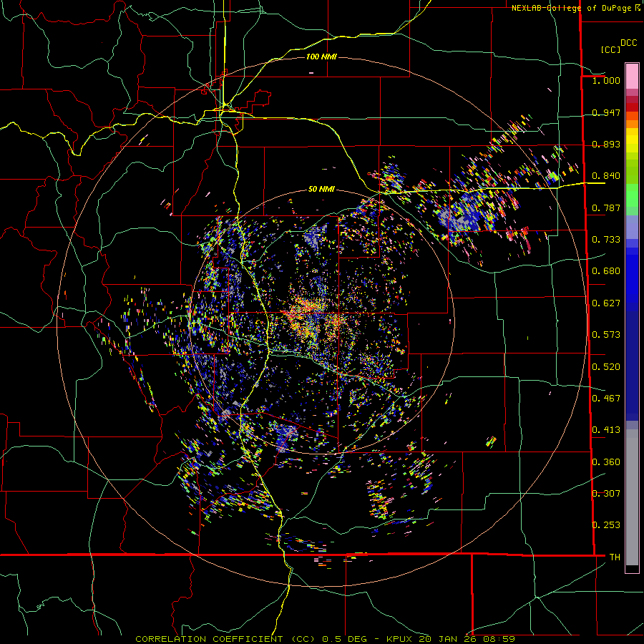Click the CORRELATION COEFFICIENT caption text
The image size is (644, 644).
(x=209, y=639)
